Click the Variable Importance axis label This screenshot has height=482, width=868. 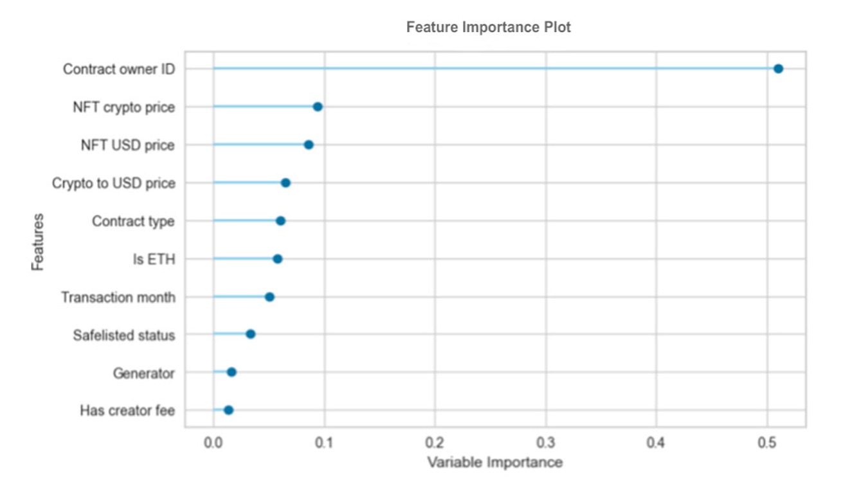click(x=494, y=462)
